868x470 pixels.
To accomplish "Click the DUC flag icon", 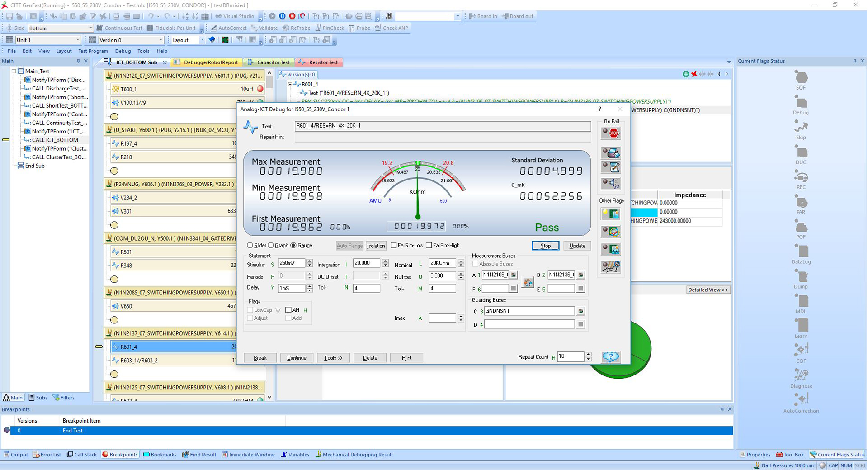I will [801, 152].
